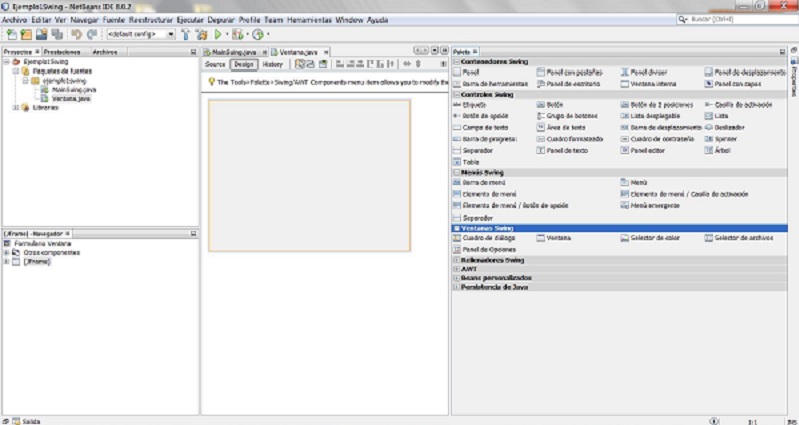This screenshot has height=425, width=799.
Task: Select Botón component in the palette
Action: [555, 104]
